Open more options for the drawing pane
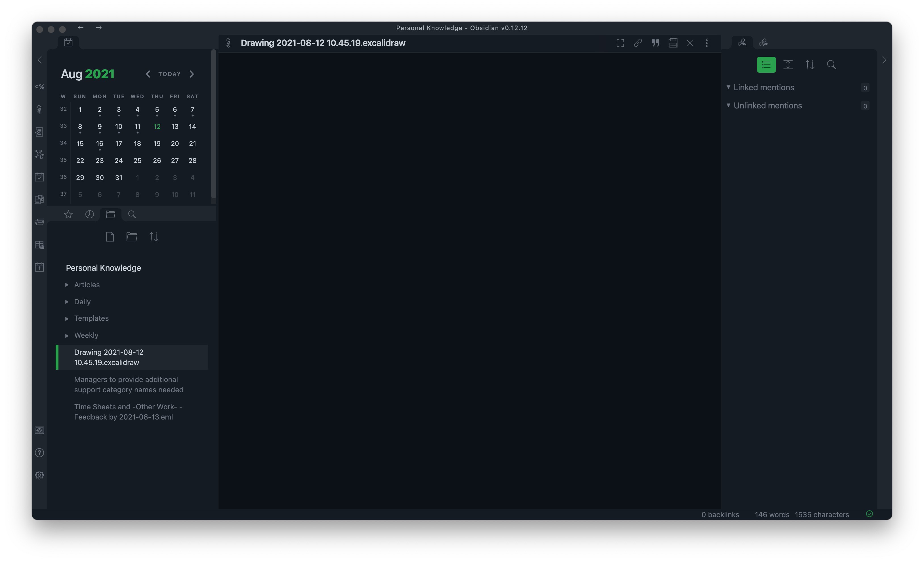The width and height of the screenshot is (924, 562). [707, 43]
